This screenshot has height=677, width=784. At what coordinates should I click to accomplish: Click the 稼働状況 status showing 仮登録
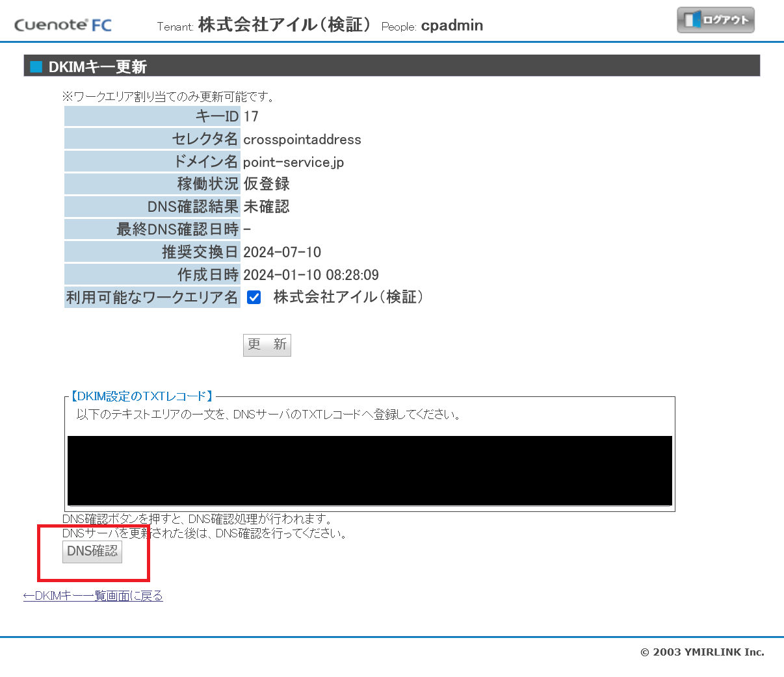point(267,184)
